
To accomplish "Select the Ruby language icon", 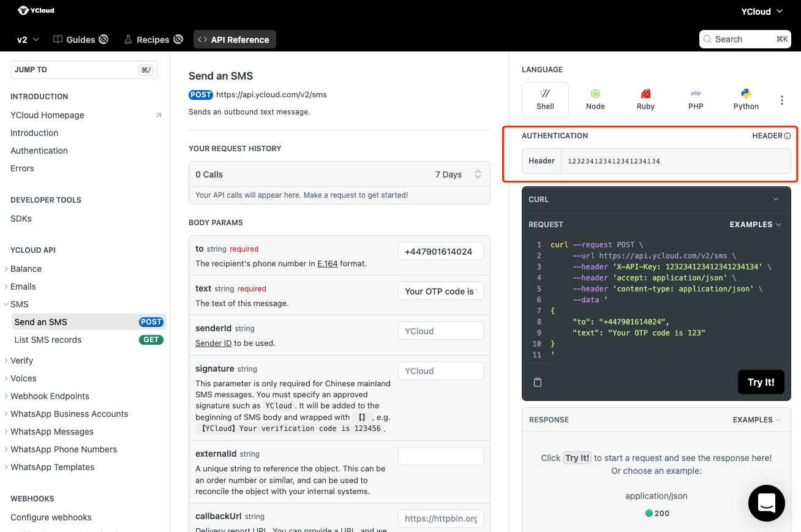I will click(x=645, y=99).
